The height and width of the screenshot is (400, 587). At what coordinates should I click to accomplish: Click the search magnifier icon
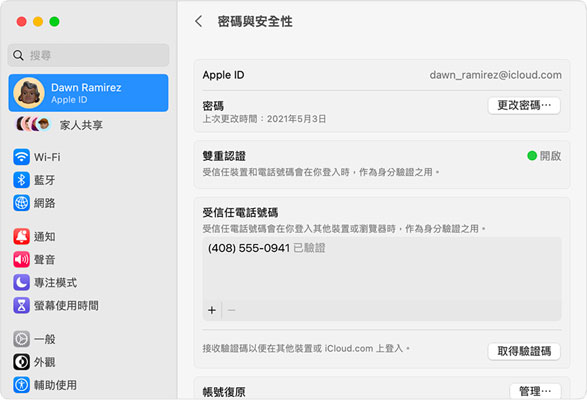point(18,55)
